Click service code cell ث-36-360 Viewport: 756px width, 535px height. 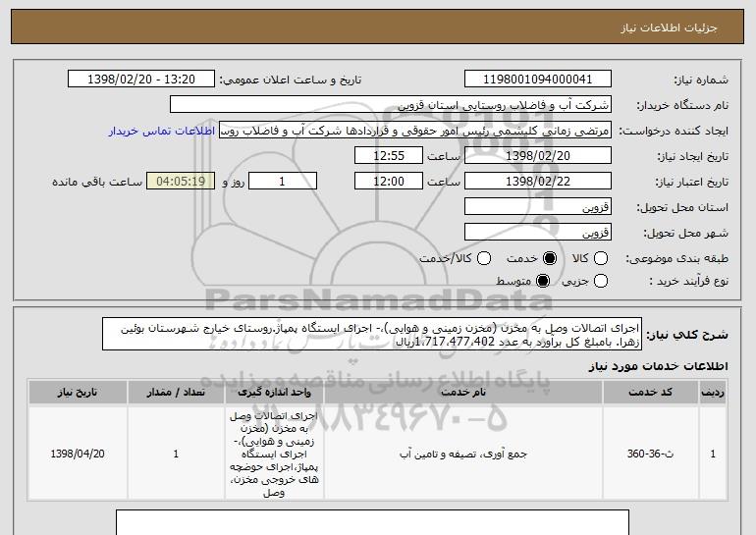pyautogui.click(x=650, y=454)
